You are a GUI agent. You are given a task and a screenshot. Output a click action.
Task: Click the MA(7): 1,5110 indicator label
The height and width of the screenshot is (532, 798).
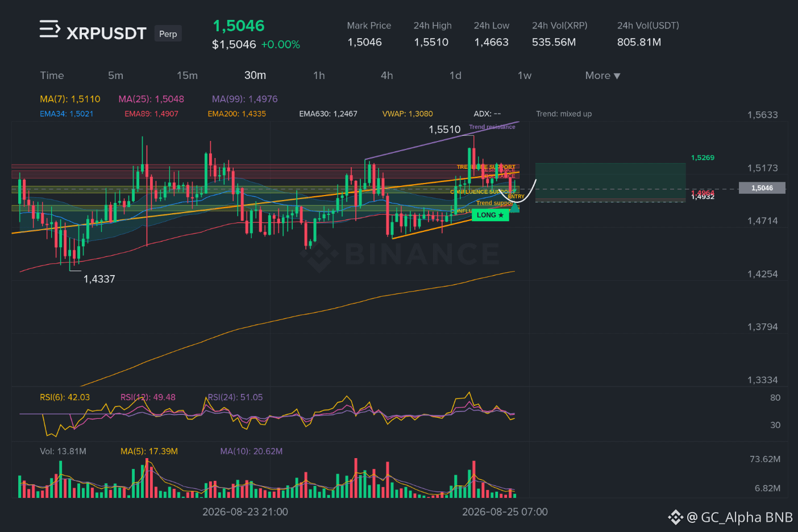coord(70,99)
